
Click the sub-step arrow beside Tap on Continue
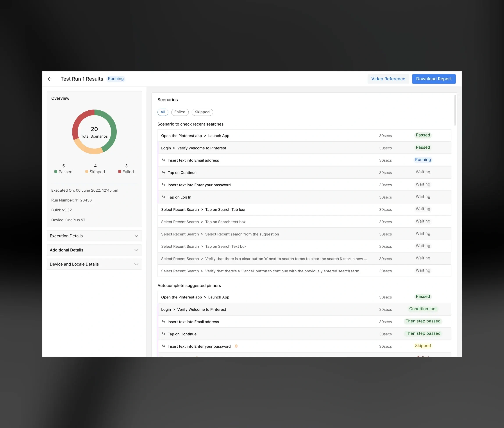tap(164, 172)
